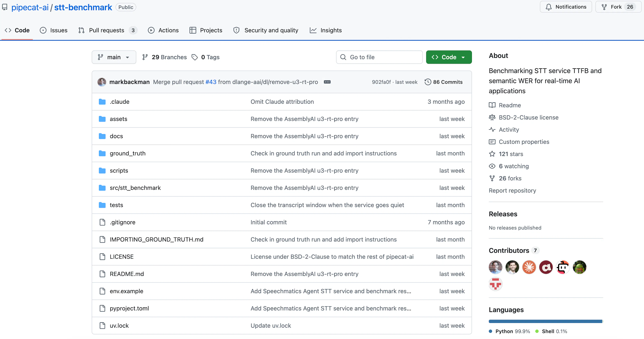
Task: Click the Notifications bell button
Action: click(x=566, y=7)
